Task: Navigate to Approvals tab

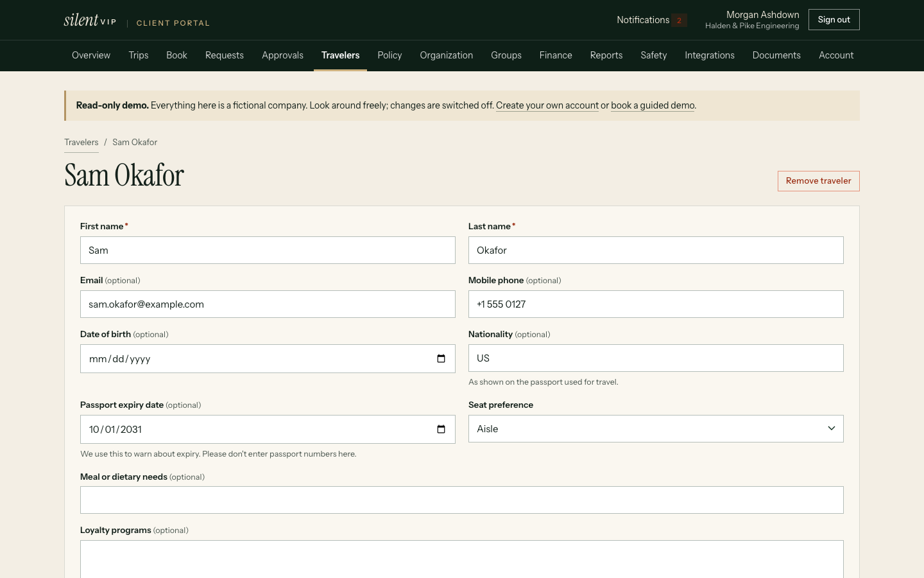Action: (x=282, y=55)
